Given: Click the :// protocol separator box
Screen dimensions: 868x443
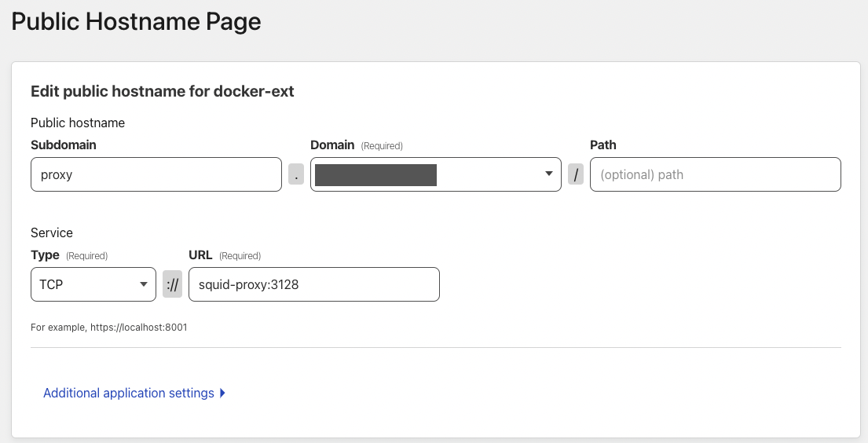Looking at the screenshot, I should [172, 284].
